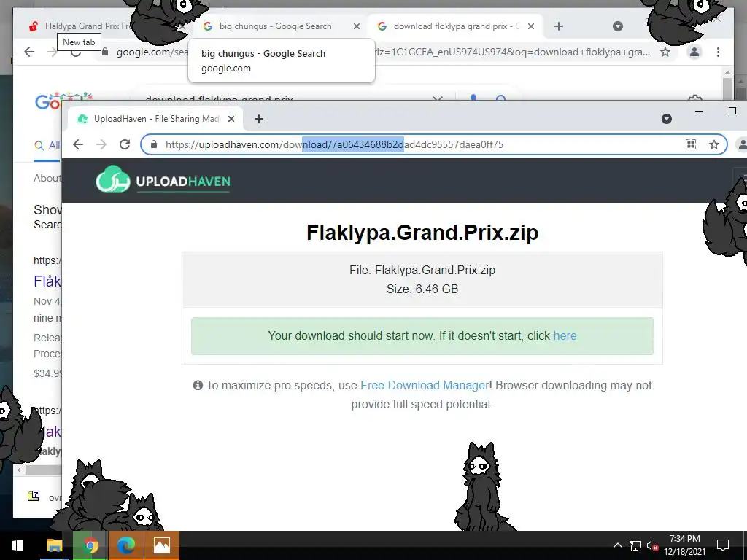Click the network icon in system tray
This screenshot has height=560, width=747.
point(635,545)
